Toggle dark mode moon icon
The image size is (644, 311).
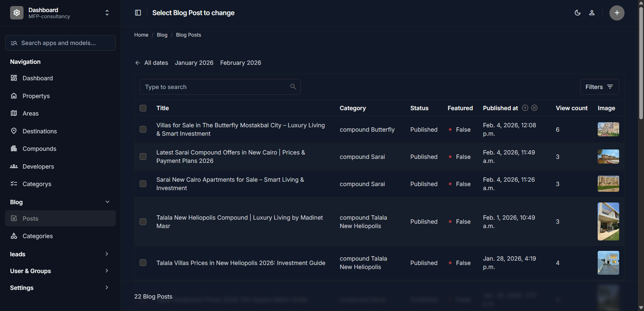[x=577, y=13]
